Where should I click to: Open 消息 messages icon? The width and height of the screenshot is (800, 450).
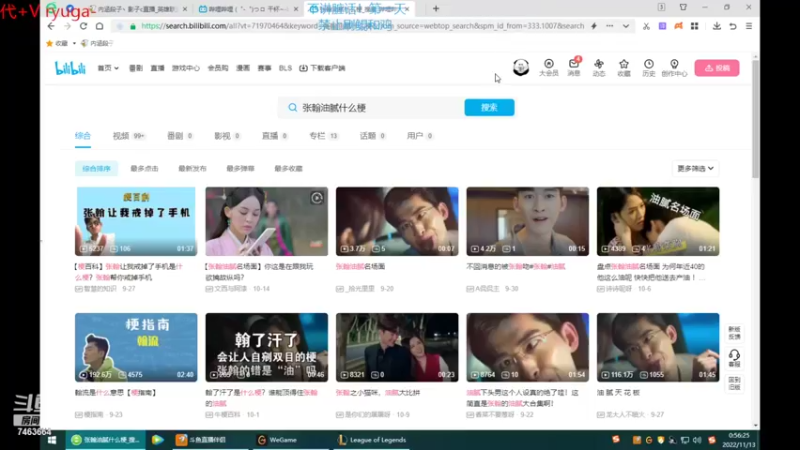point(574,67)
